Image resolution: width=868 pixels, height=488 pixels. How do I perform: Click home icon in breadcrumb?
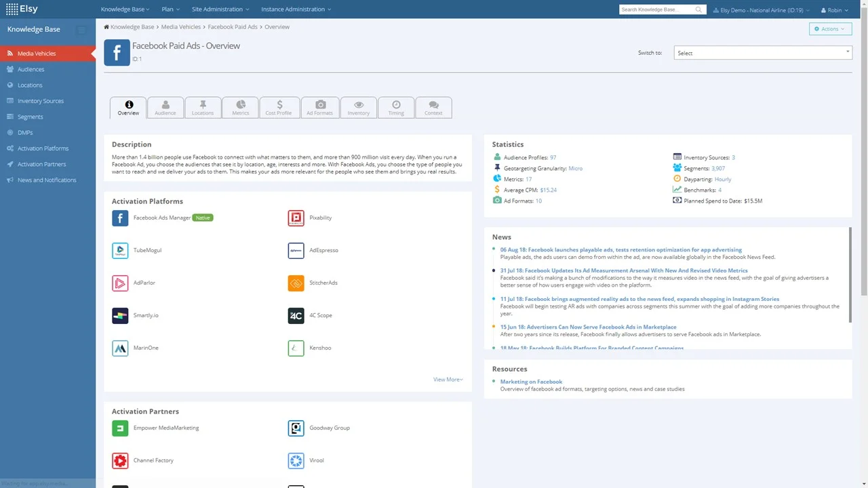106,26
